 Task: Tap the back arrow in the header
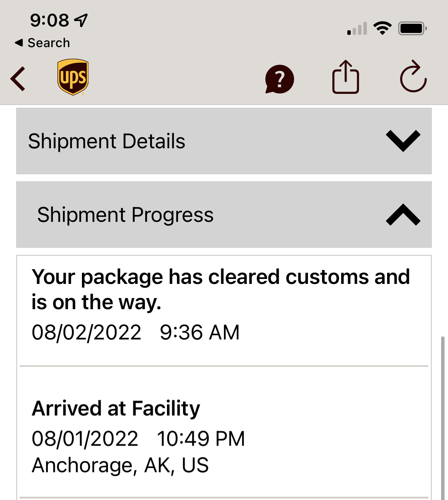18,79
